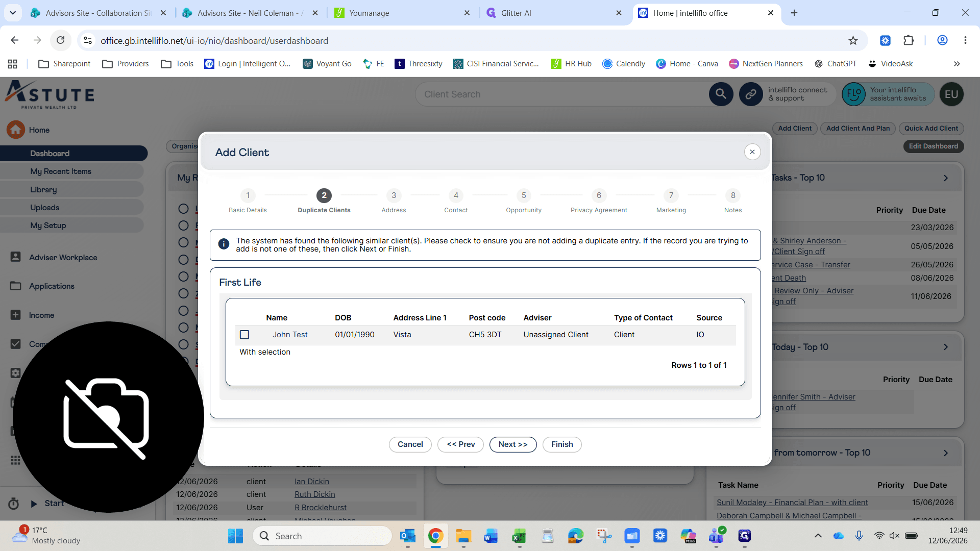Close the Add Client dialog
This screenshot has width=980, height=551.
coord(752,152)
